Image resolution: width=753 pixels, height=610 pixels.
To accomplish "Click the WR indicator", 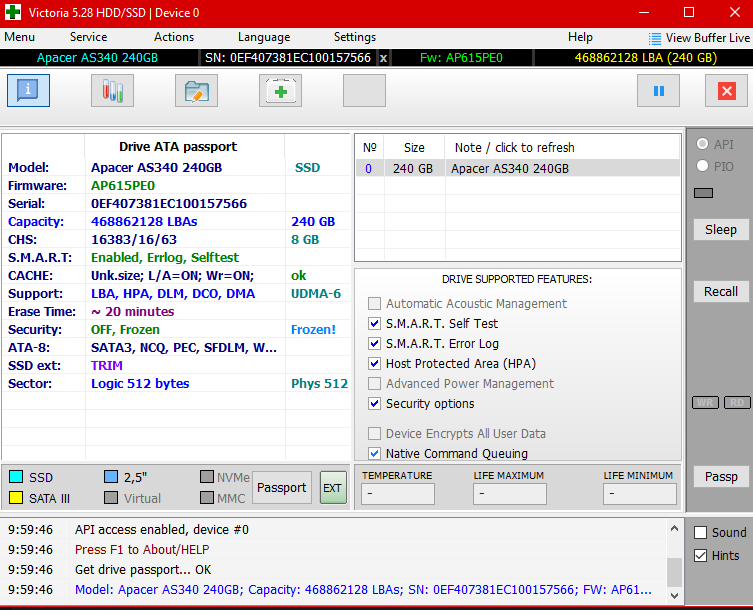I will [705, 403].
